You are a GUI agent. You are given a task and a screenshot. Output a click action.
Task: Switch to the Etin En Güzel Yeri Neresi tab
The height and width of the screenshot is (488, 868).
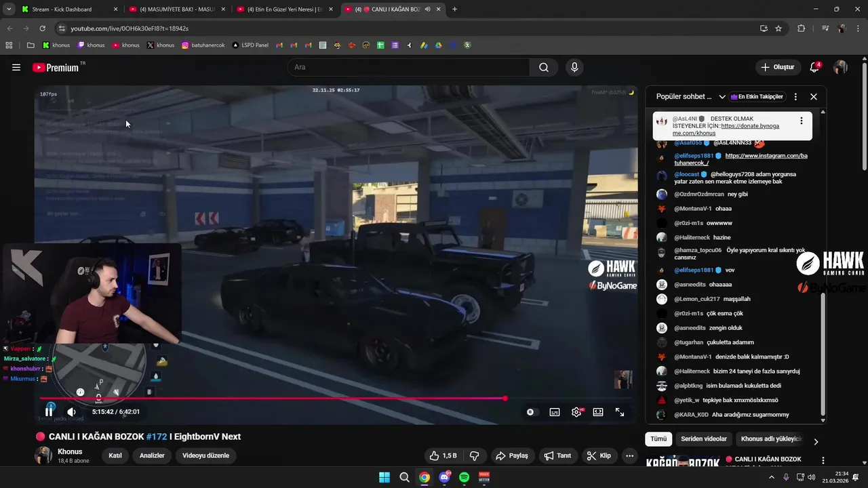click(x=284, y=9)
